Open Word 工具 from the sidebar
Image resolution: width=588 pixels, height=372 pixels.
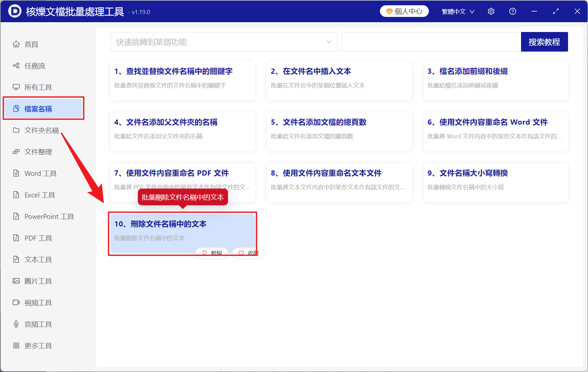point(40,173)
